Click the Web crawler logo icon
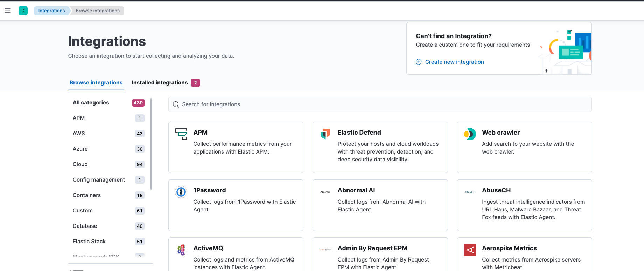This screenshot has height=271, width=644. coord(470,134)
